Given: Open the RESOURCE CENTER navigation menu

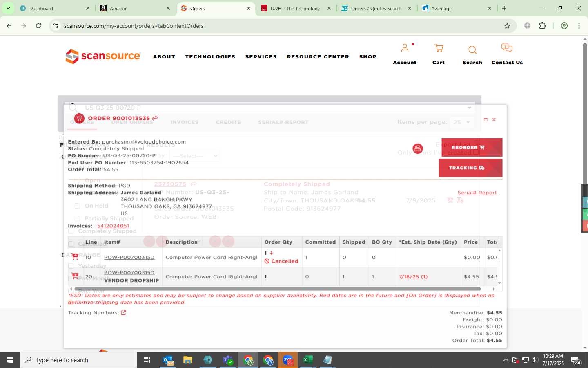Looking at the screenshot, I should pos(318,57).
